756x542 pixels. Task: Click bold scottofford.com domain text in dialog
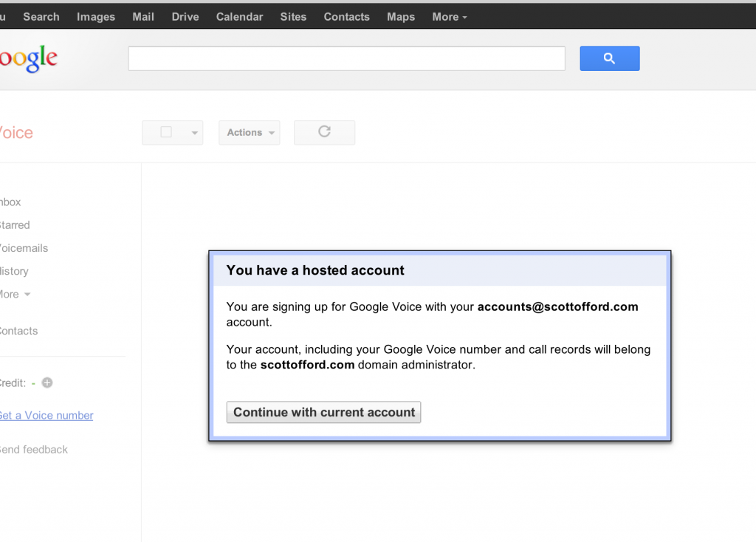(308, 365)
